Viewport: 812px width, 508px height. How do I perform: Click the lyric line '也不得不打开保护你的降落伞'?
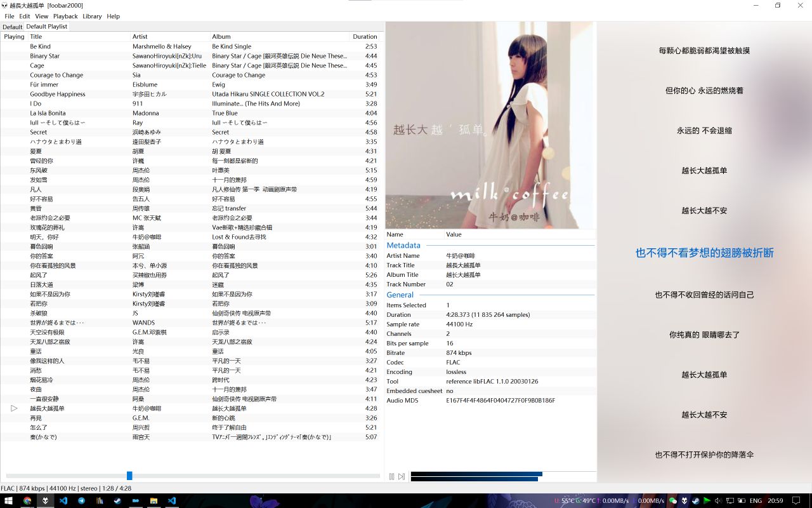(x=704, y=455)
